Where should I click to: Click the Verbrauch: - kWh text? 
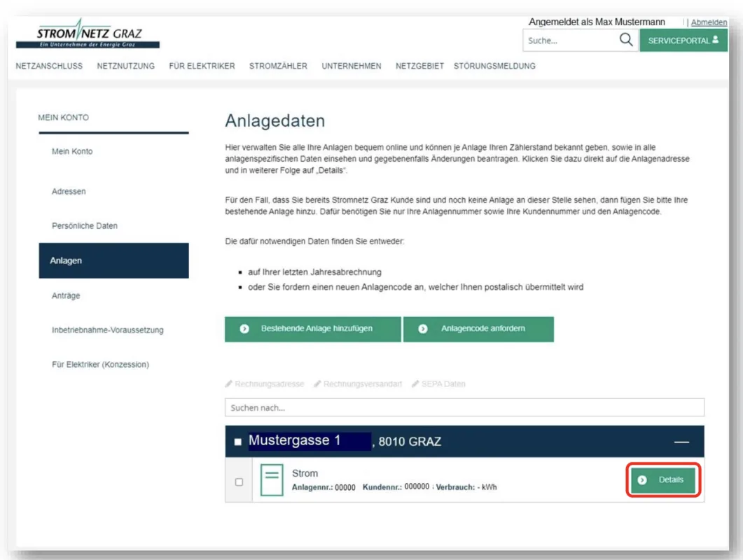[x=466, y=487]
